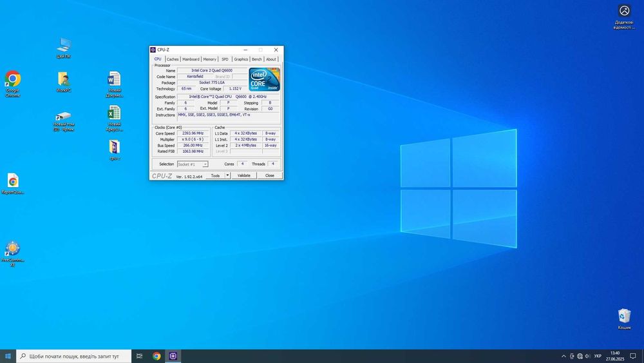Select the WorkPC folder icon
This screenshot has width=644, height=363.
(64, 80)
